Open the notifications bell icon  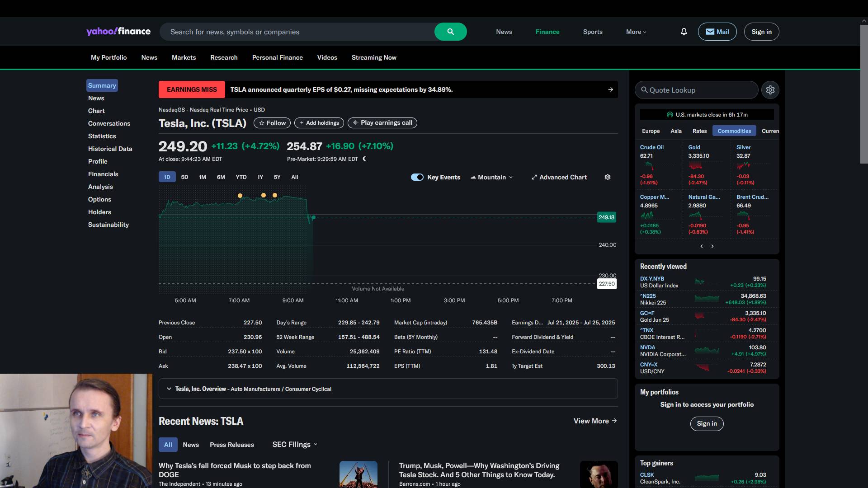[684, 32]
